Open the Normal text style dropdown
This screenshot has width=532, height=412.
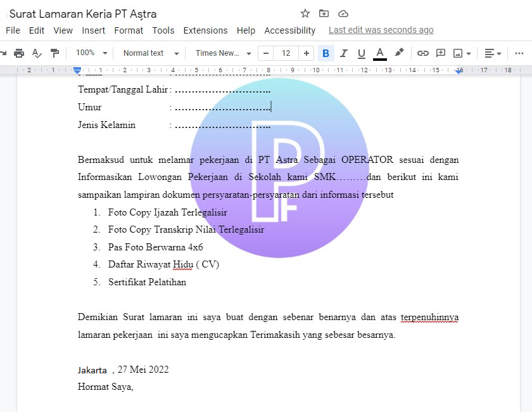(x=151, y=53)
